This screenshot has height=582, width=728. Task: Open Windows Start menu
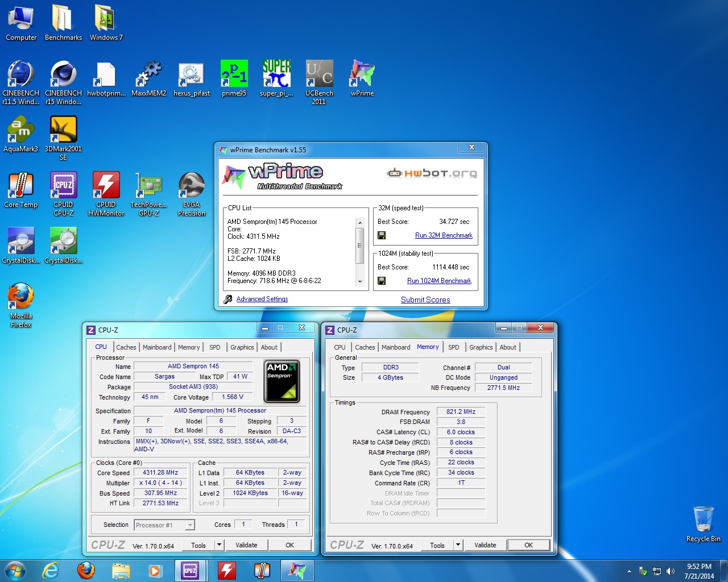click(15, 571)
